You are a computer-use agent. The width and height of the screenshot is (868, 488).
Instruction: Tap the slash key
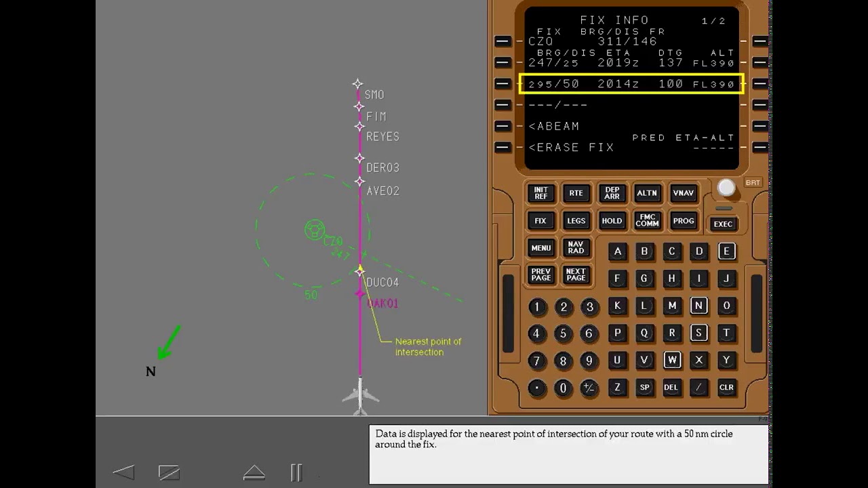coord(698,388)
